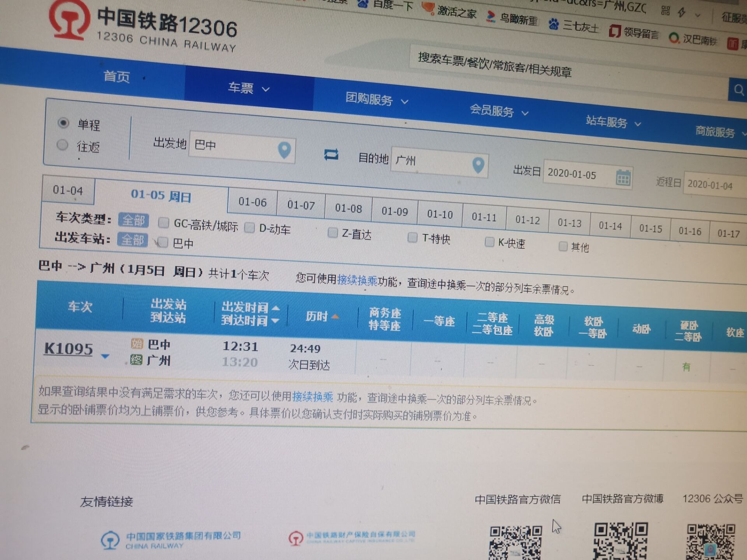
Task: Swap departure and destination stations
Action: click(331, 155)
